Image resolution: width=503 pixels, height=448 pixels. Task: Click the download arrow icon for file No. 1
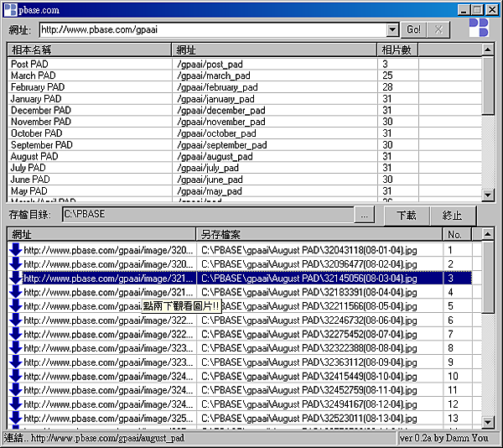click(15, 250)
